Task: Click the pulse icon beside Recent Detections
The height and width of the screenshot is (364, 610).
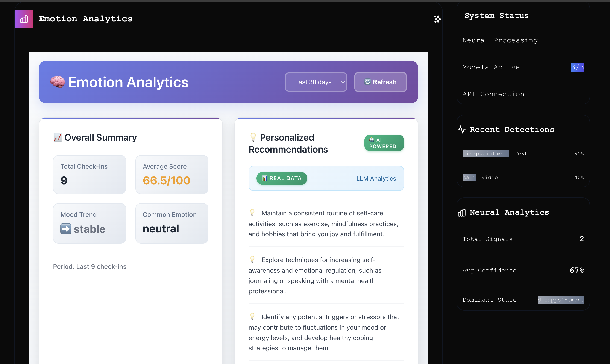Action: pos(462,130)
